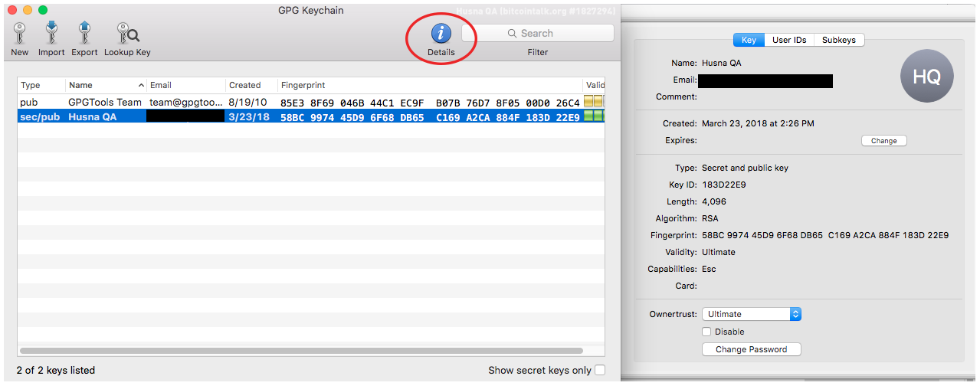Toggle the Disable checkbox
Screen dimensions: 980x386
point(706,332)
